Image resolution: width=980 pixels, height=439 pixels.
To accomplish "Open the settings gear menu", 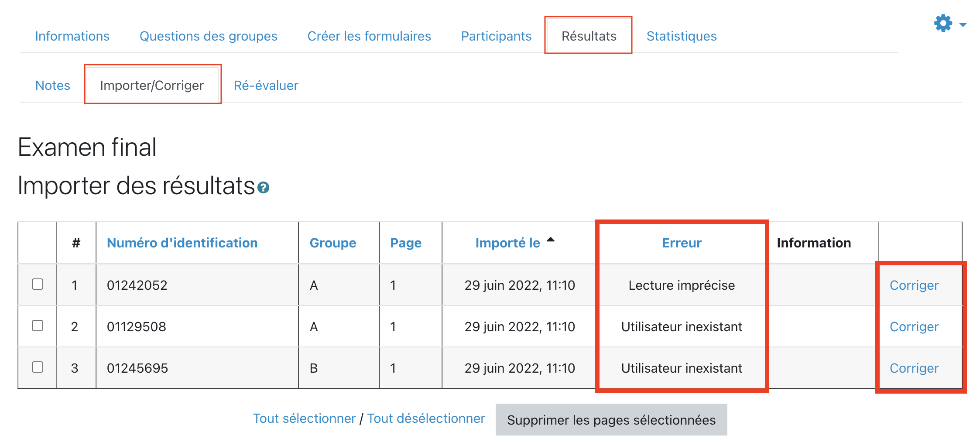I will click(x=943, y=24).
